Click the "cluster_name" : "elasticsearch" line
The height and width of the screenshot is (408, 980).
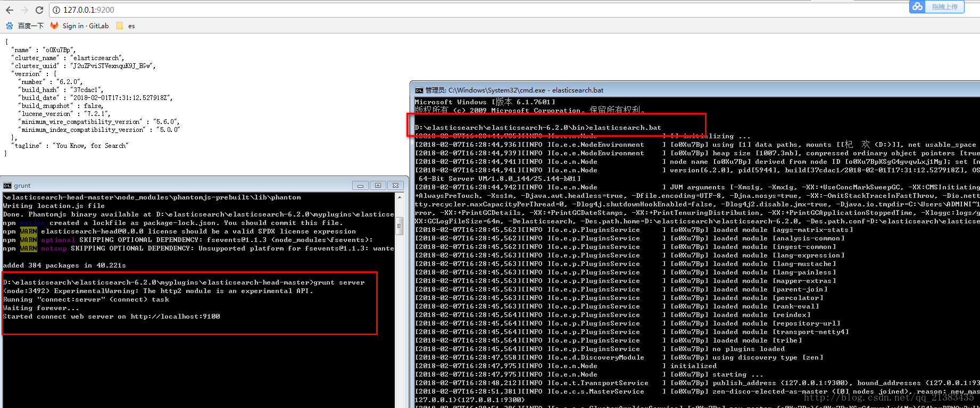(68, 58)
